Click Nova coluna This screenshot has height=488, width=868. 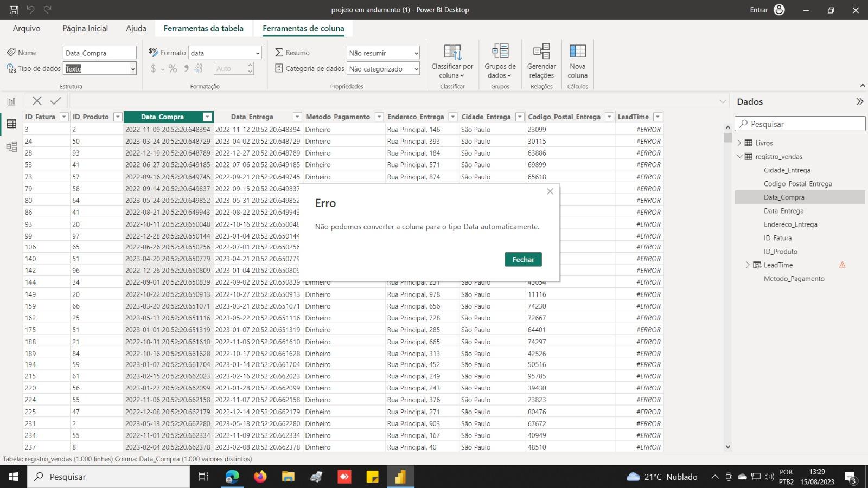[x=578, y=61]
